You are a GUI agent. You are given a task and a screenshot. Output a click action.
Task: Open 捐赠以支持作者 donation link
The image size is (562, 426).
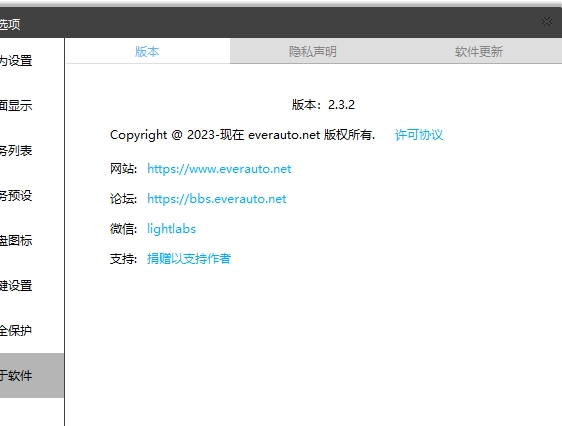coord(189,259)
